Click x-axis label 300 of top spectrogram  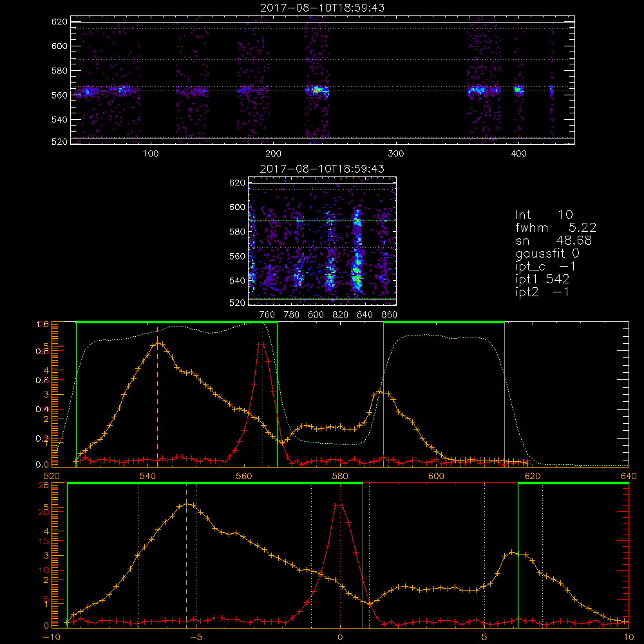396,154
